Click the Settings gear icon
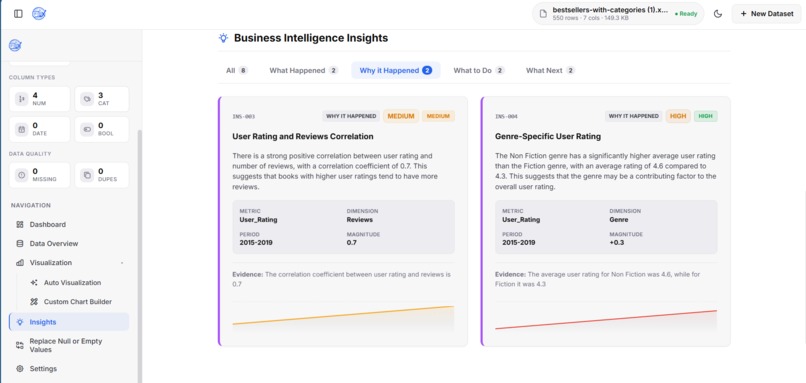Image resolution: width=806 pixels, height=383 pixels. pyautogui.click(x=20, y=369)
